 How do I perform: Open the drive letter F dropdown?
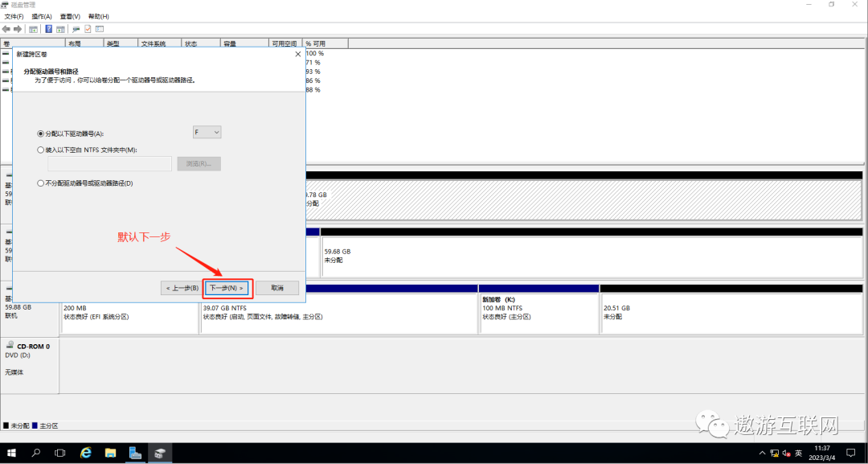tap(207, 133)
